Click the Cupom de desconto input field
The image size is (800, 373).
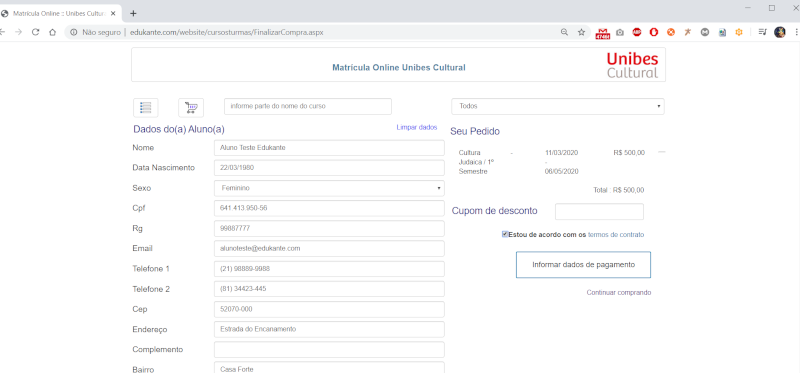tap(599, 212)
